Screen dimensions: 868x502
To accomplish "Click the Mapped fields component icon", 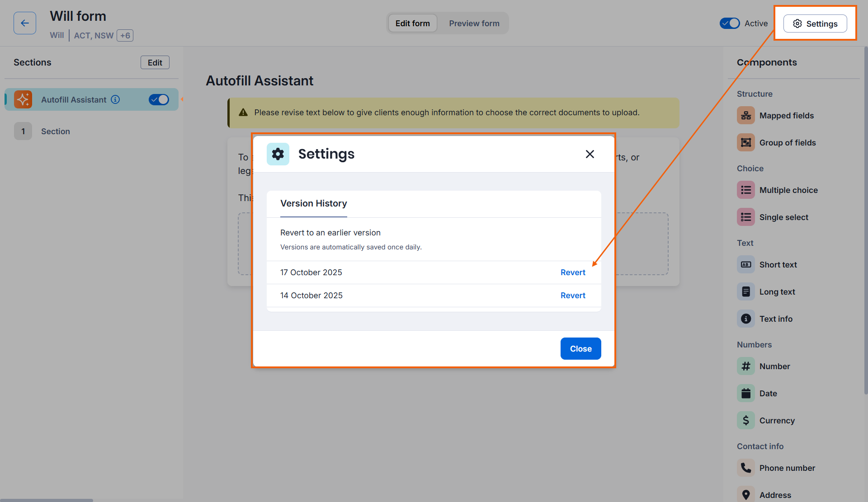I will point(746,116).
